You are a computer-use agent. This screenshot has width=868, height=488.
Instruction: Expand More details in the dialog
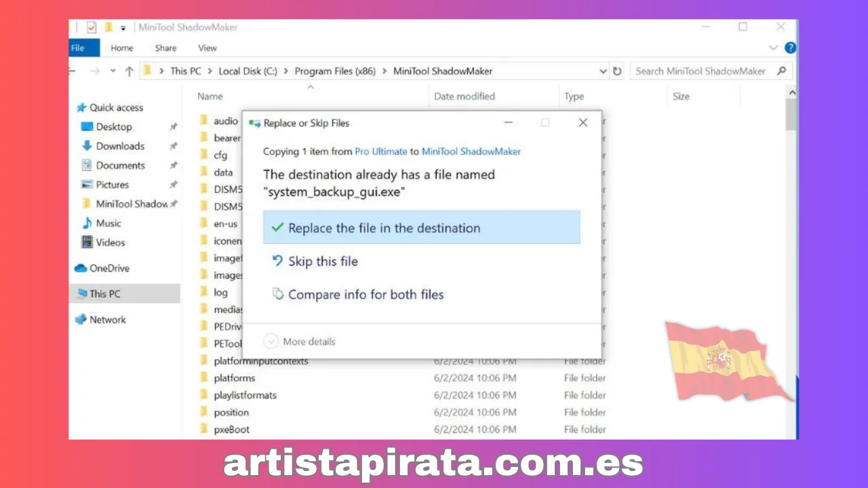click(x=299, y=342)
